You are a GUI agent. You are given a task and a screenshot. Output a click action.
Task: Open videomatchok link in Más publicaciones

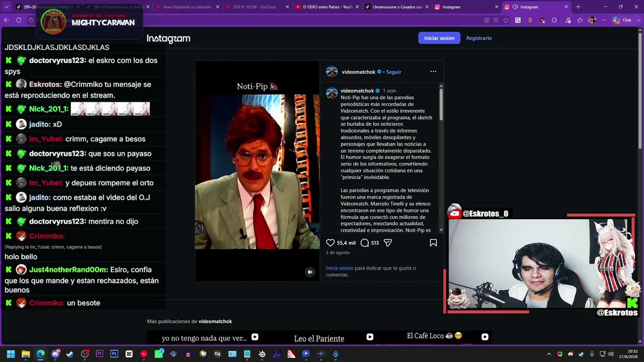(215, 321)
